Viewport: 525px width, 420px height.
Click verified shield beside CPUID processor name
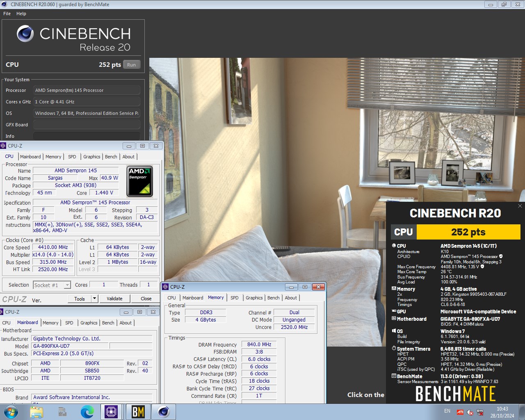point(501,256)
